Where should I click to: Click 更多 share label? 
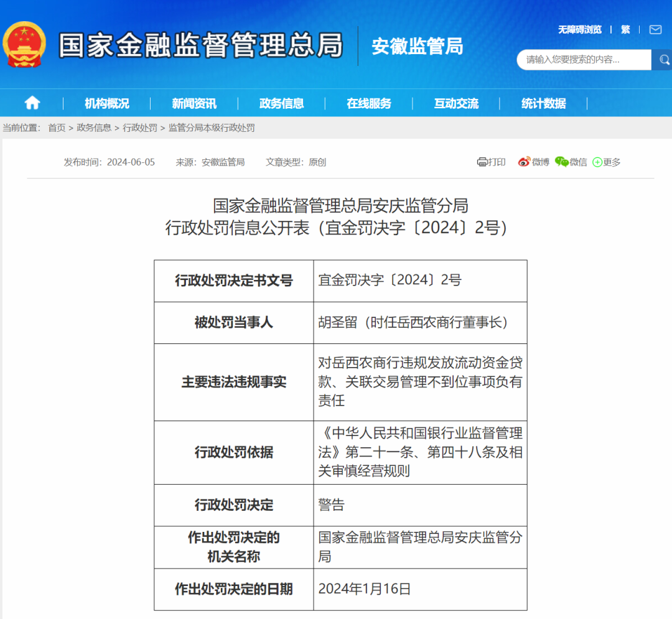click(x=612, y=162)
